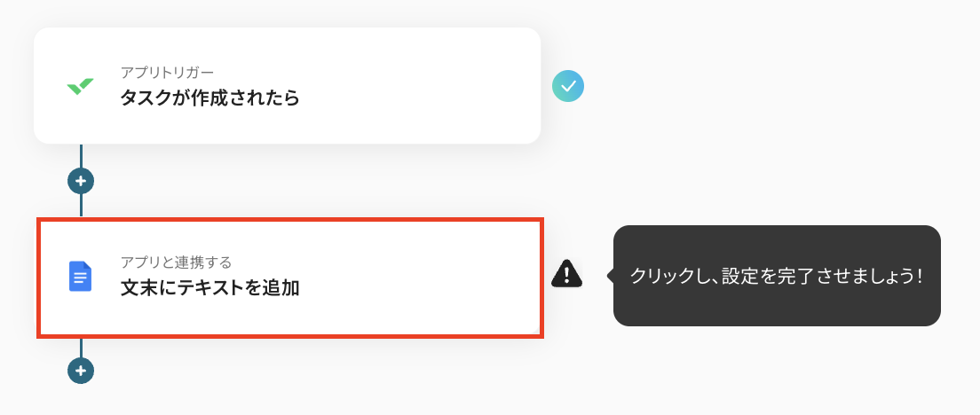The image size is (980, 415).
Task: Click the empty canvas right of the checkmark badge
Action: point(755,86)
